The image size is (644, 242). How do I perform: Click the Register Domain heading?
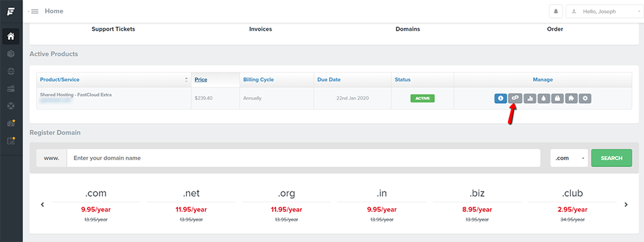click(x=55, y=132)
